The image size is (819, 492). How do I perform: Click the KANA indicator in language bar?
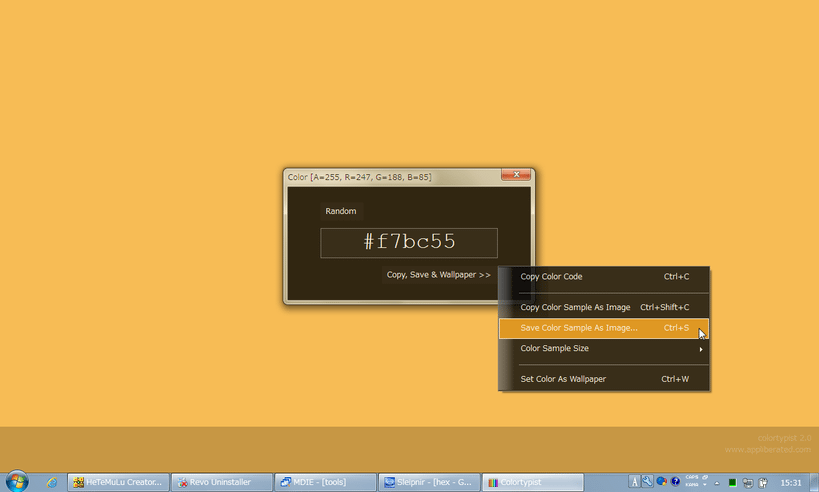(x=692, y=485)
